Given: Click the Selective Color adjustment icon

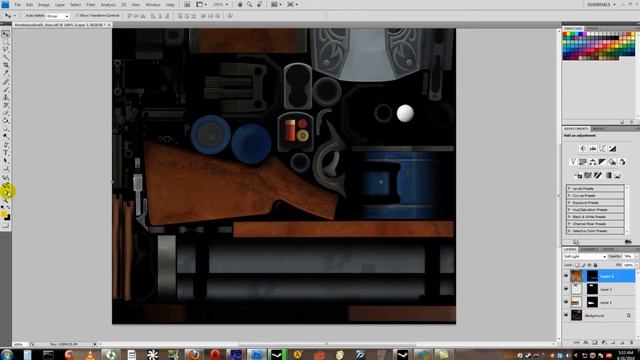Looking at the screenshot, I should tap(618, 176).
